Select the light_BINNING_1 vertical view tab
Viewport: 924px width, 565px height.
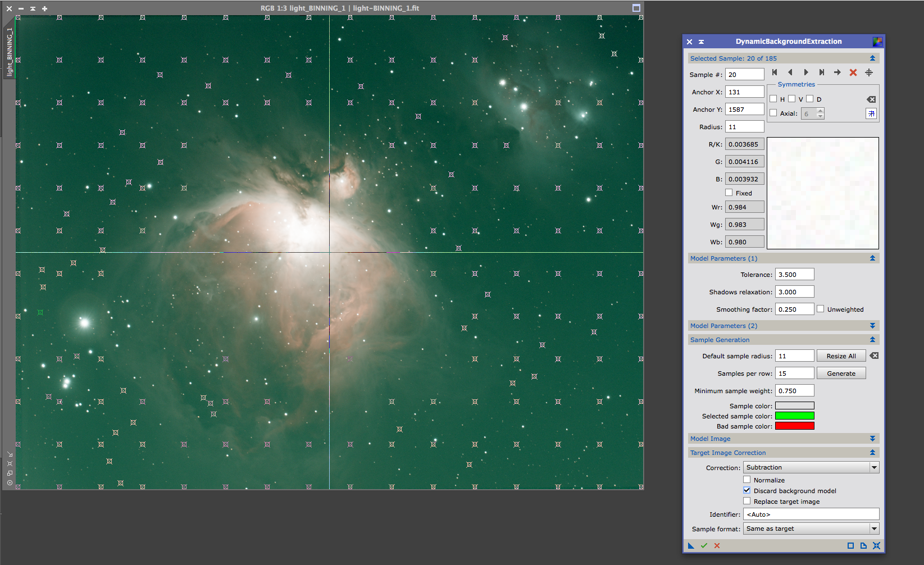tap(10, 52)
